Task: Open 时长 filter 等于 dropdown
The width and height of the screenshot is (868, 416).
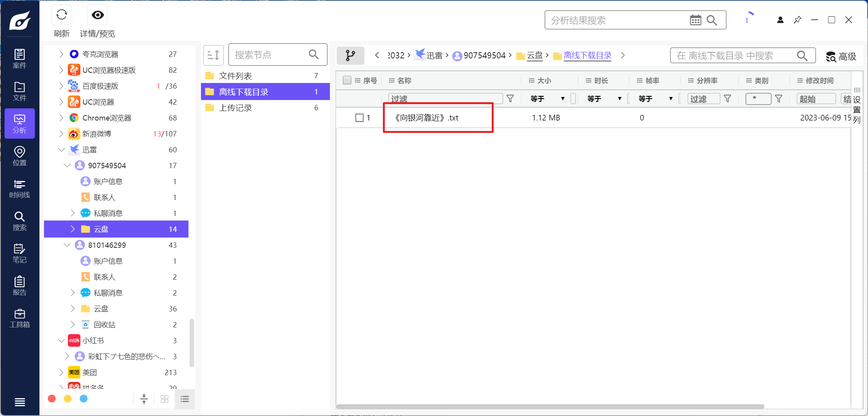Action: [604, 99]
